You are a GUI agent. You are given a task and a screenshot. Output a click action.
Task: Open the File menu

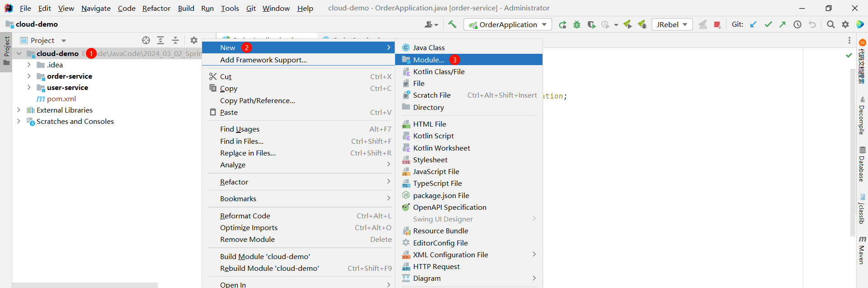(25, 8)
